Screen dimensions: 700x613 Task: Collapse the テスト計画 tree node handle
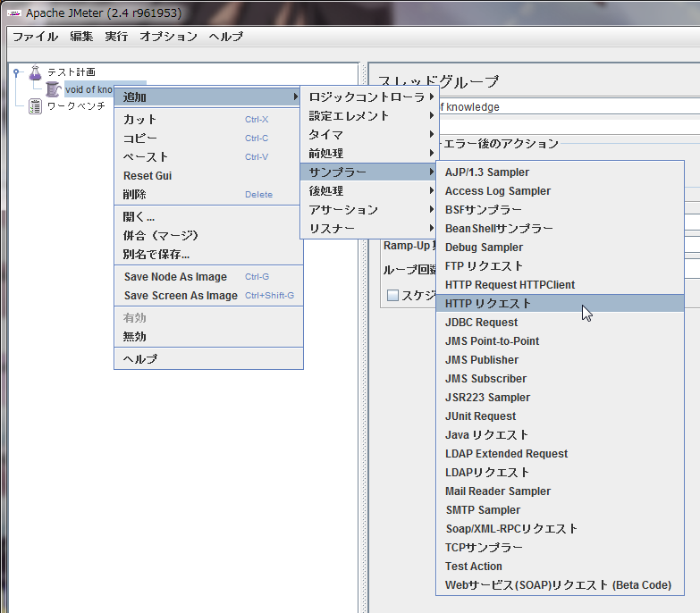pos(16,71)
